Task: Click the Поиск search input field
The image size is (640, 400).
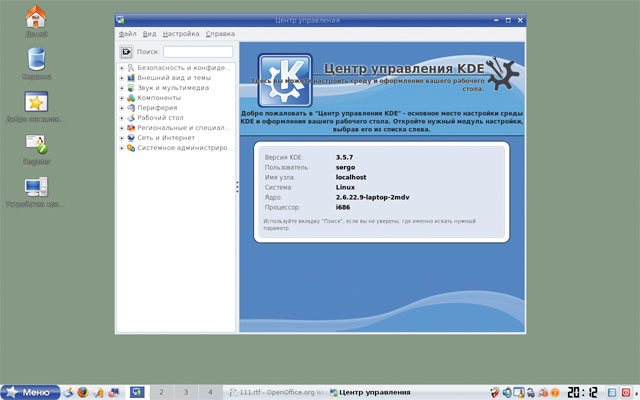Action: pyautogui.click(x=198, y=52)
